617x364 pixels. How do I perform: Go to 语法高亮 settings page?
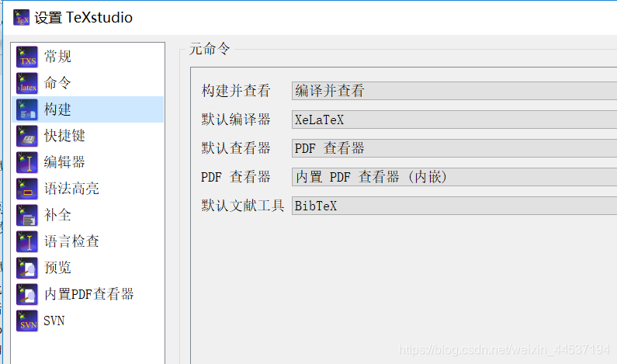71,189
